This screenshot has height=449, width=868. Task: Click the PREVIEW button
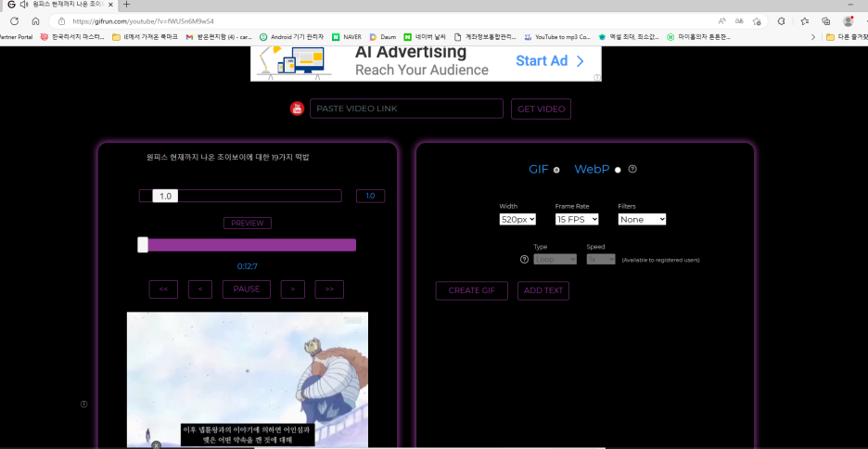point(248,224)
